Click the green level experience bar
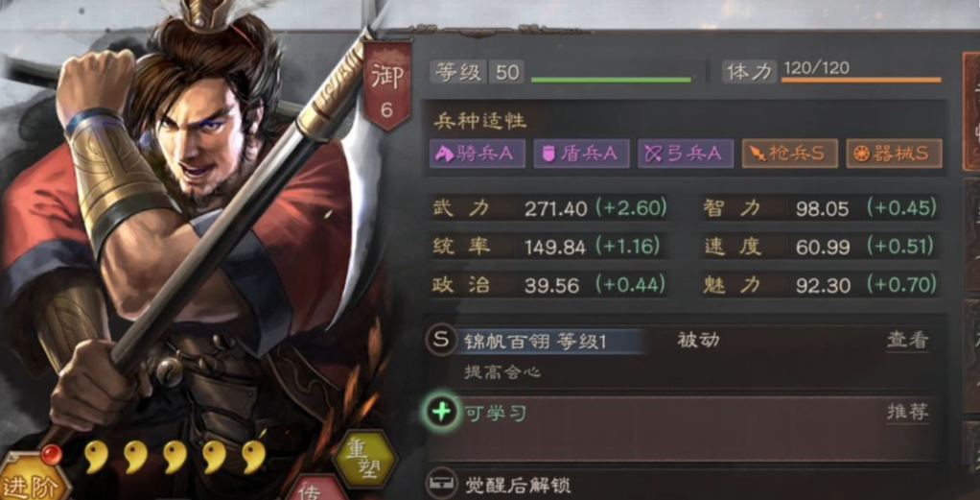The height and width of the screenshot is (500, 980). [611, 80]
